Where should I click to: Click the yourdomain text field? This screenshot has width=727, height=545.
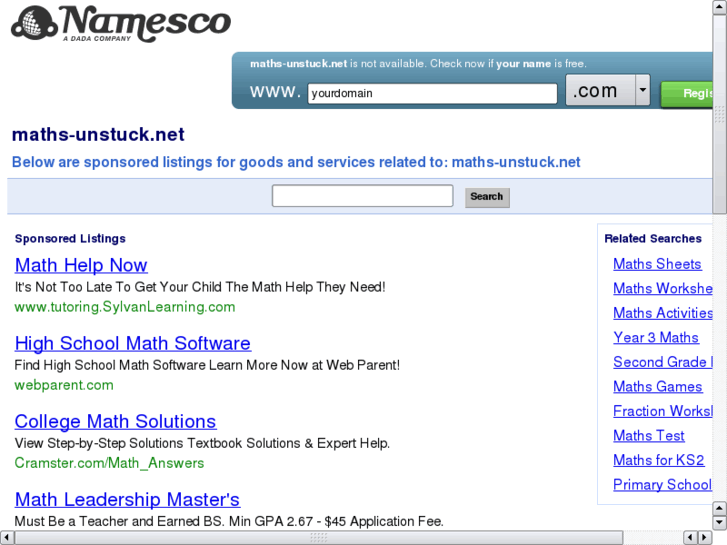(432, 93)
